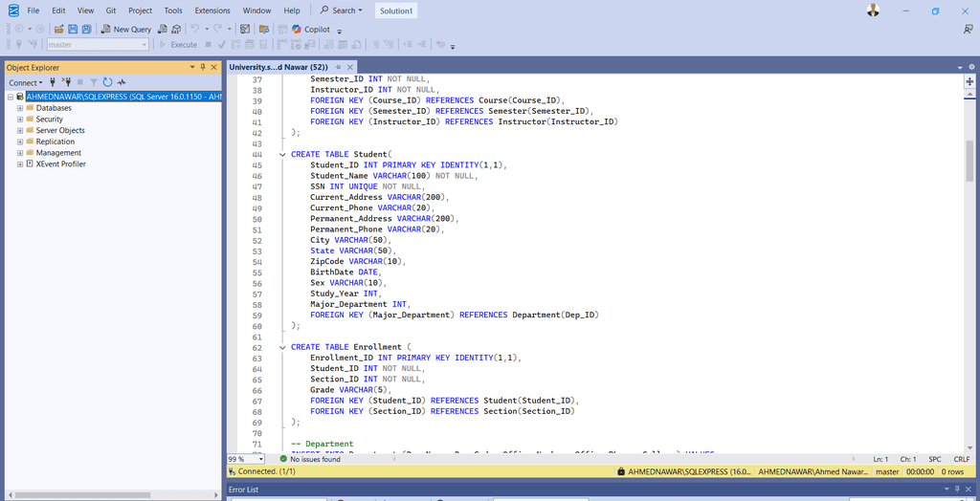Pin the University query tab
This screenshot has height=501, width=980.
[x=338, y=67]
